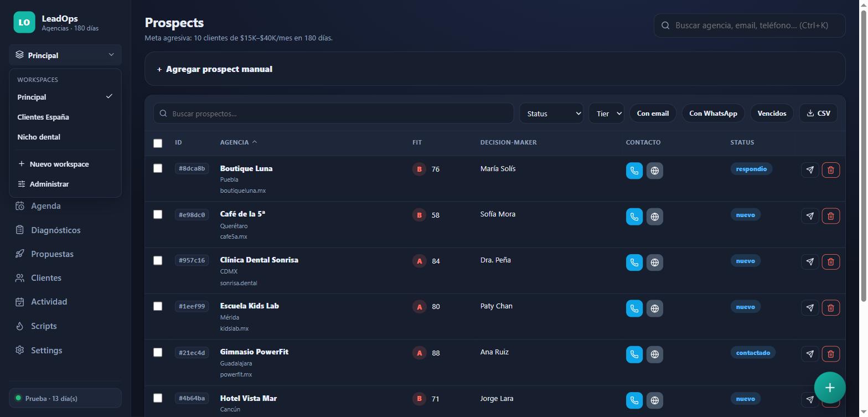Send message to Clínica Dental Sonrisa

(810, 262)
